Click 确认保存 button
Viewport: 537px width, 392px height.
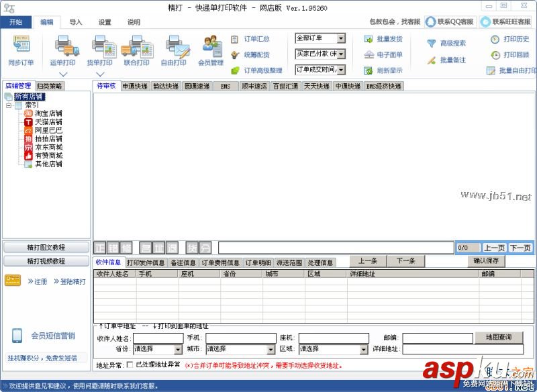[486, 261]
